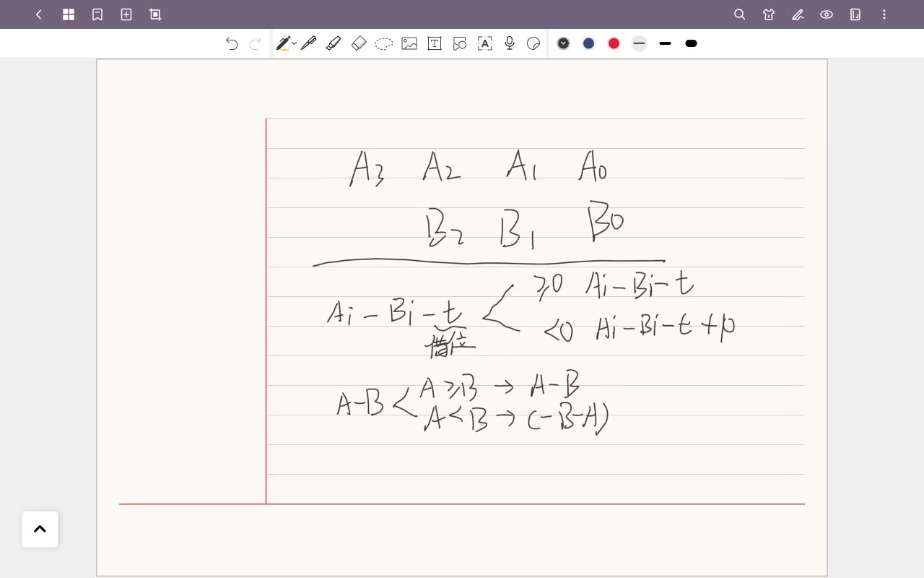Go back using the top-left arrow

pyautogui.click(x=39, y=14)
